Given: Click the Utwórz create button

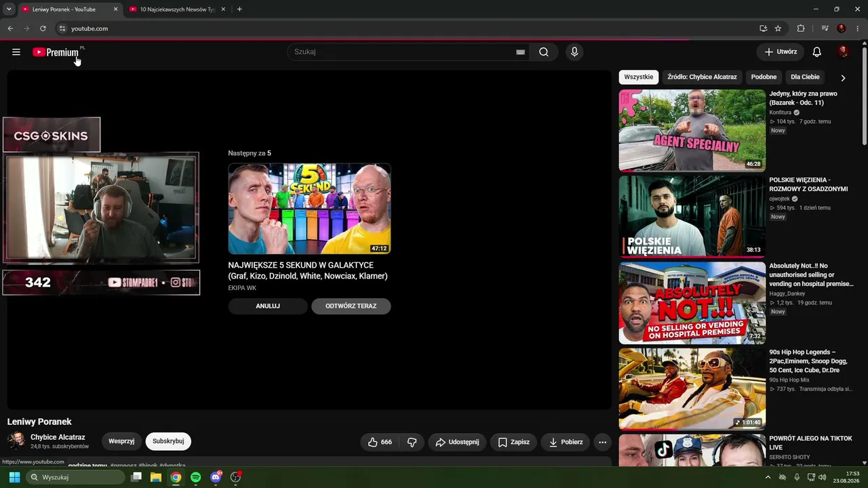Looking at the screenshot, I should 781,52.
